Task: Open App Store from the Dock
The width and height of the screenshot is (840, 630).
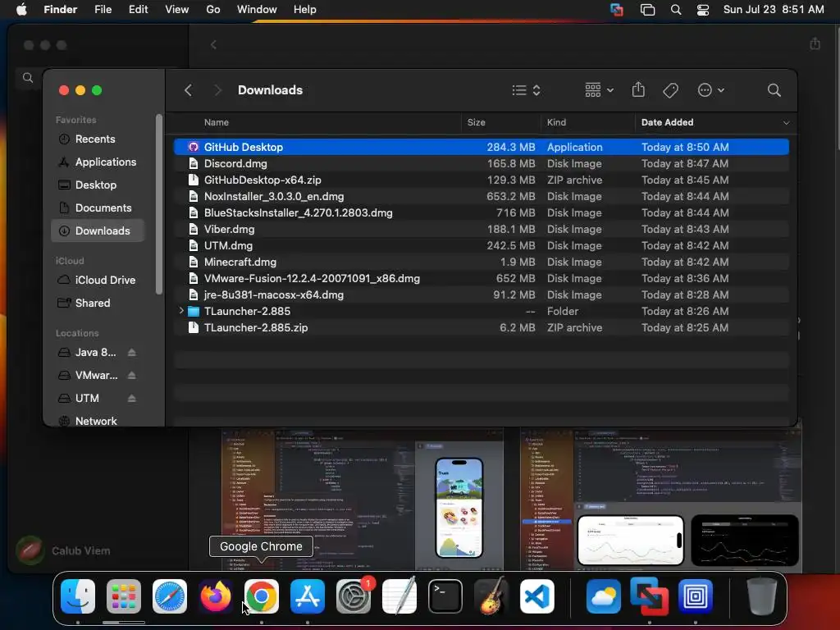Action: (x=308, y=596)
